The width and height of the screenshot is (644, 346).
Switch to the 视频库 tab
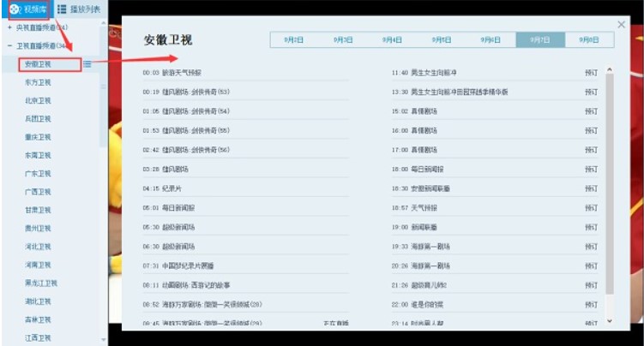28,9
